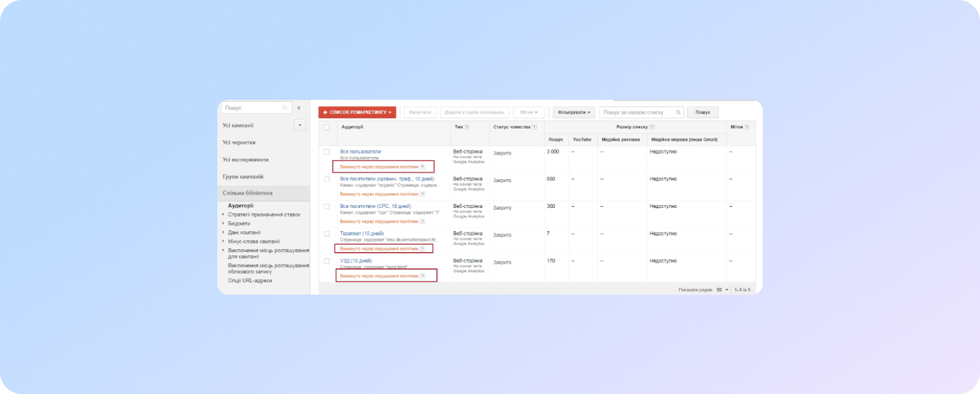
Task: Open Все посетители (органич. траф., 10 дней) link
Action: pos(387,179)
